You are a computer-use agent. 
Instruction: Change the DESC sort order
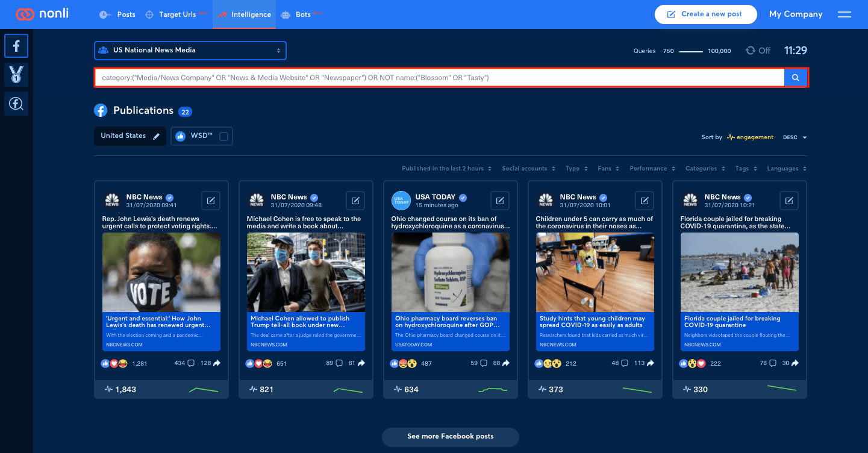point(795,137)
